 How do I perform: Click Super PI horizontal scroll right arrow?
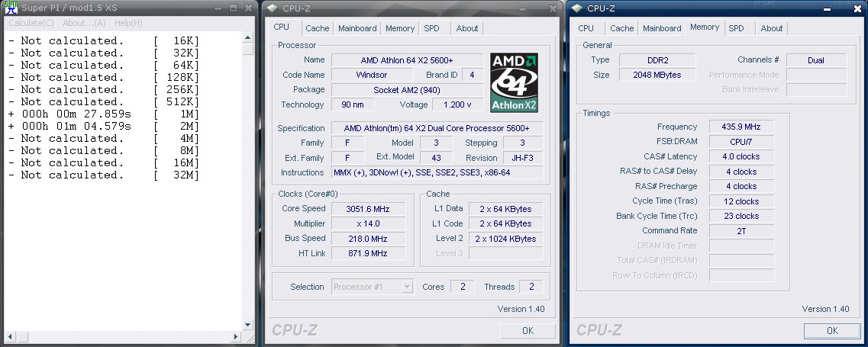click(x=236, y=336)
